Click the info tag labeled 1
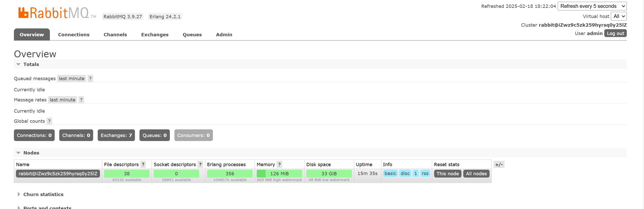The width and height of the screenshot is (644, 209). [x=416, y=173]
